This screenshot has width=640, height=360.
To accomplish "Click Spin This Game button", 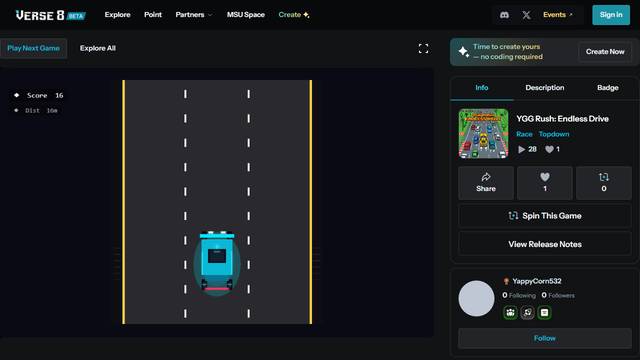I will tap(544, 216).
